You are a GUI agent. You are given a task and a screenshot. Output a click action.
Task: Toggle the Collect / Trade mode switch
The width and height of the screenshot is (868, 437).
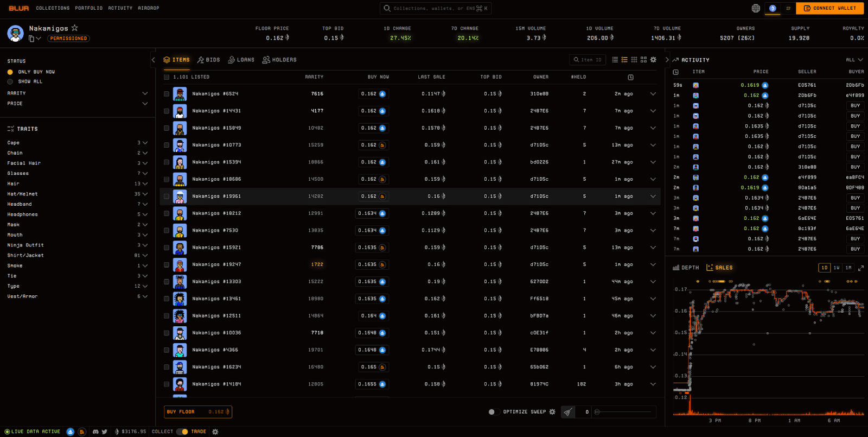point(182,432)
